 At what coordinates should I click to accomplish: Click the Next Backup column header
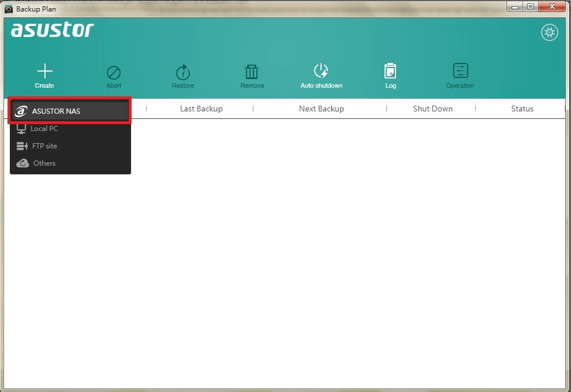(322, 109)
